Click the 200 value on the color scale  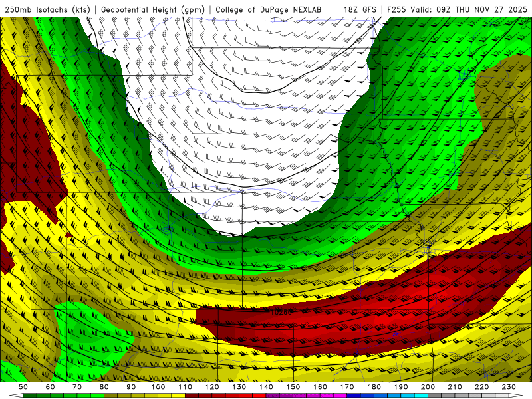coord(428,387)
